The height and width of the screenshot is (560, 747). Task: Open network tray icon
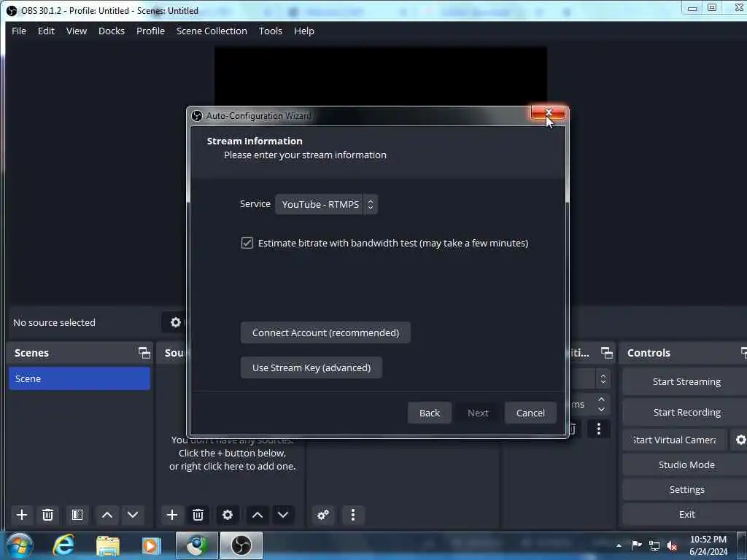click(654, 545)
